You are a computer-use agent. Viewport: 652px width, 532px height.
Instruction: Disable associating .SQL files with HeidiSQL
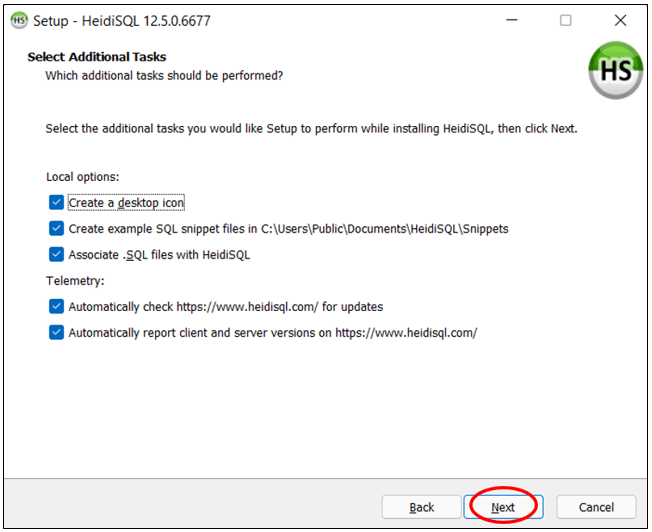point(56,254)
